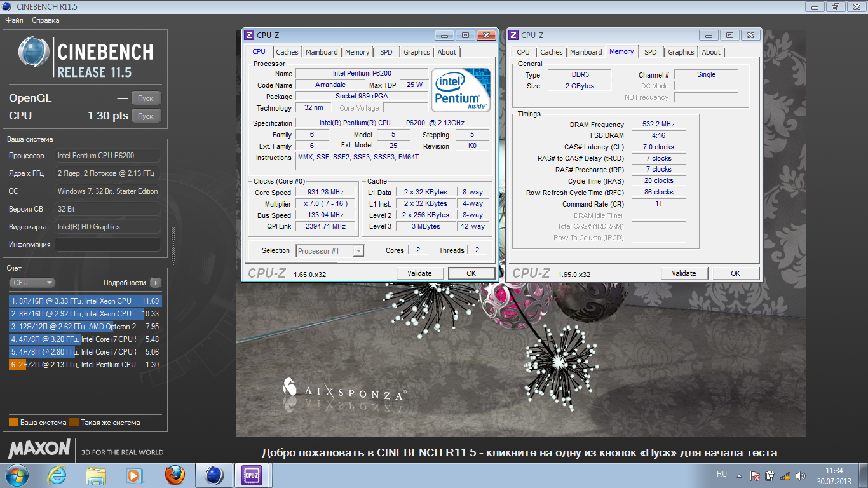Run the OpenGL test with Пуск
Screen dimensions: 868x488
click(x=146, y=98)
